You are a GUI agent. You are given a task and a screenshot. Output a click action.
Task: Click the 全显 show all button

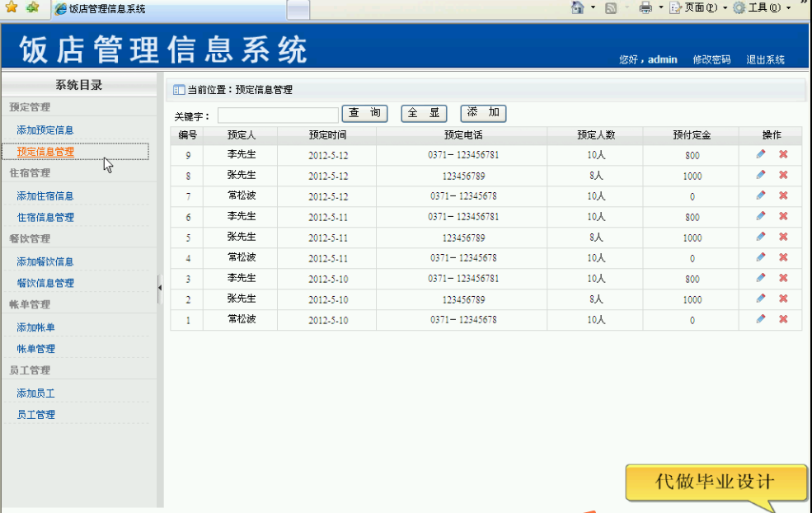pos(424,113)
